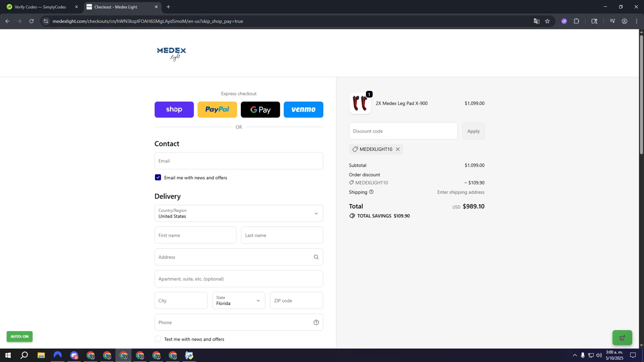Pay with Google Pay button
Screen dimensions: 644x362
click(x=260, y=109)
